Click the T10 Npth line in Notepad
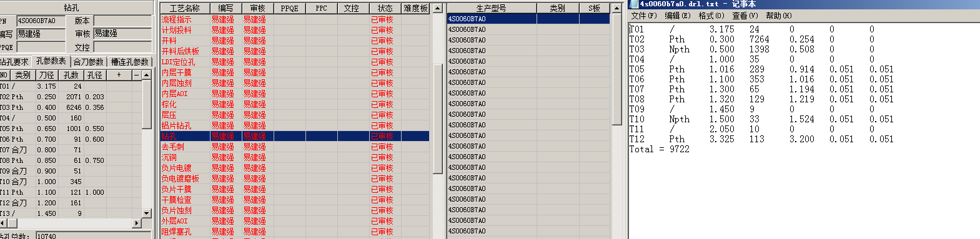Viewport: 980px width, 239px height. pos(761,119)
